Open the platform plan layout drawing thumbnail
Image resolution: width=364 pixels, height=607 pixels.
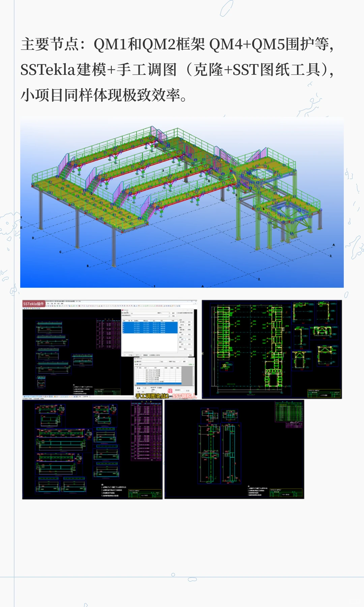pyautogui.click(x=272, y=349)
